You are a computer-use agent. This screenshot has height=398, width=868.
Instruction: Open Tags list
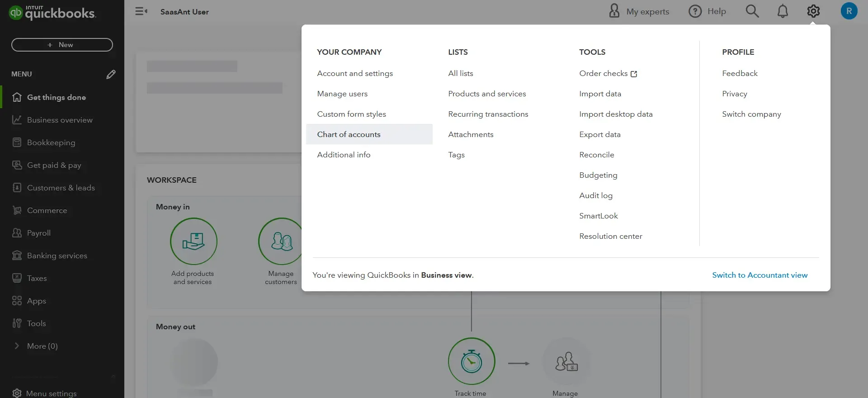point(456,155)
